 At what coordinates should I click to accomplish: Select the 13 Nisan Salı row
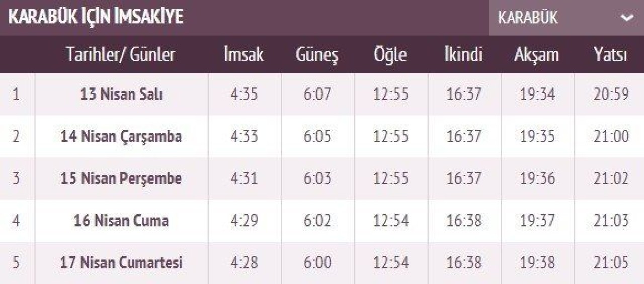click(121, 94)
